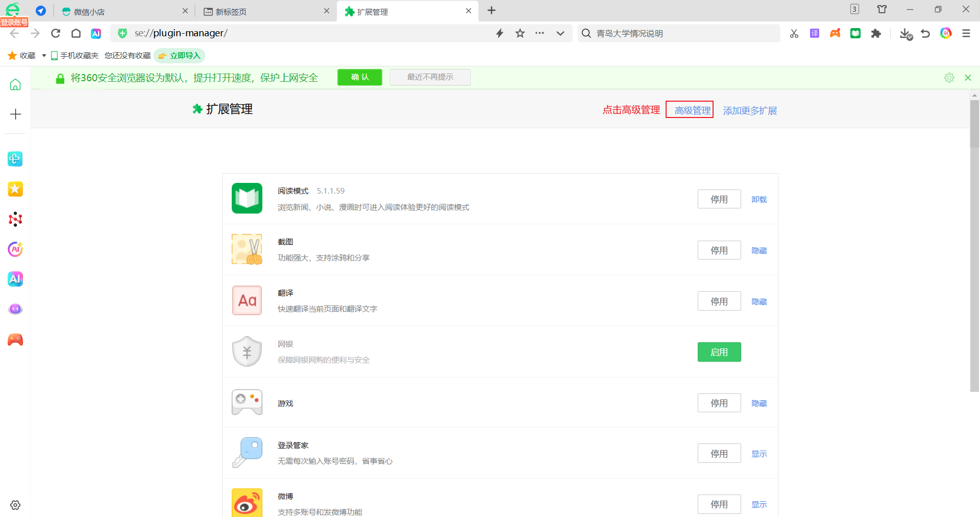Open the 高级管理 link
Image resolution: width=980 pixels, height=517 pixels.
[693, 110]
